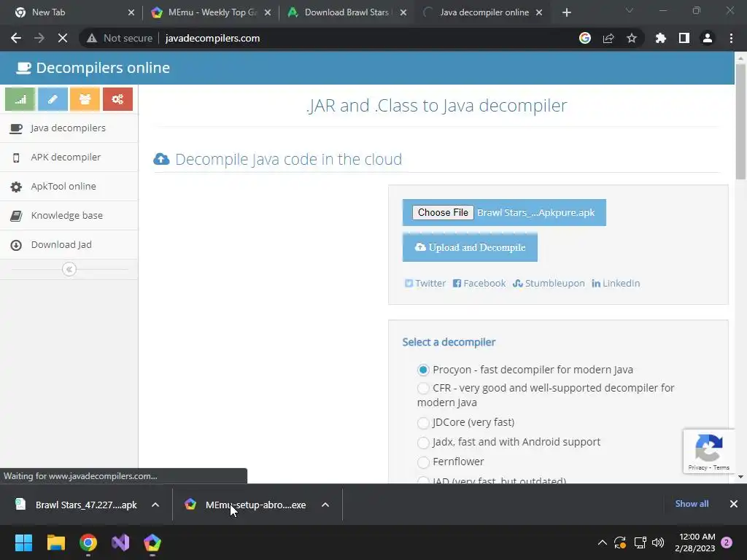Select the Fernflower radio button
747x560 pixels.
click(x=423, y=462)
